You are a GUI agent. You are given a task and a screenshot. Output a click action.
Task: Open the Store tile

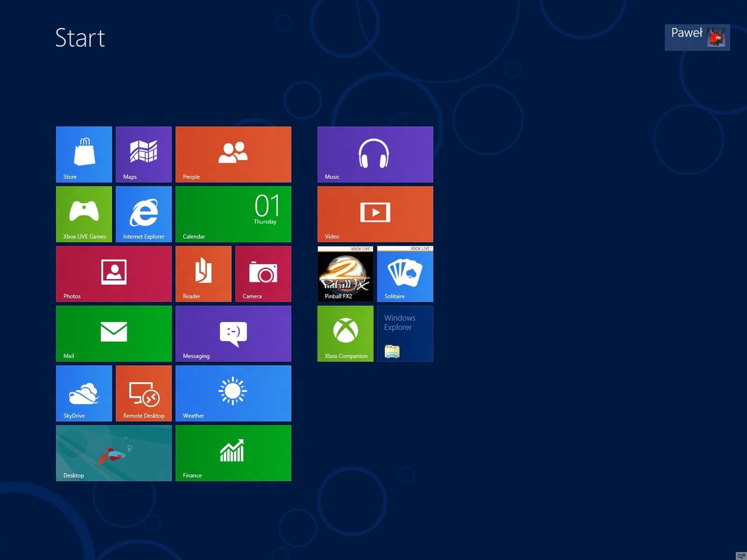click(84, 155)
